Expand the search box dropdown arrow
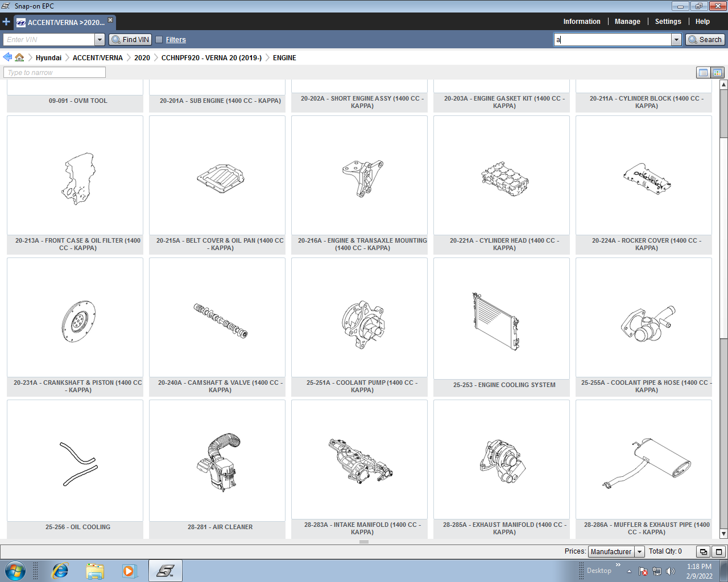Viewport: 728px width, 582px height. 676,40
